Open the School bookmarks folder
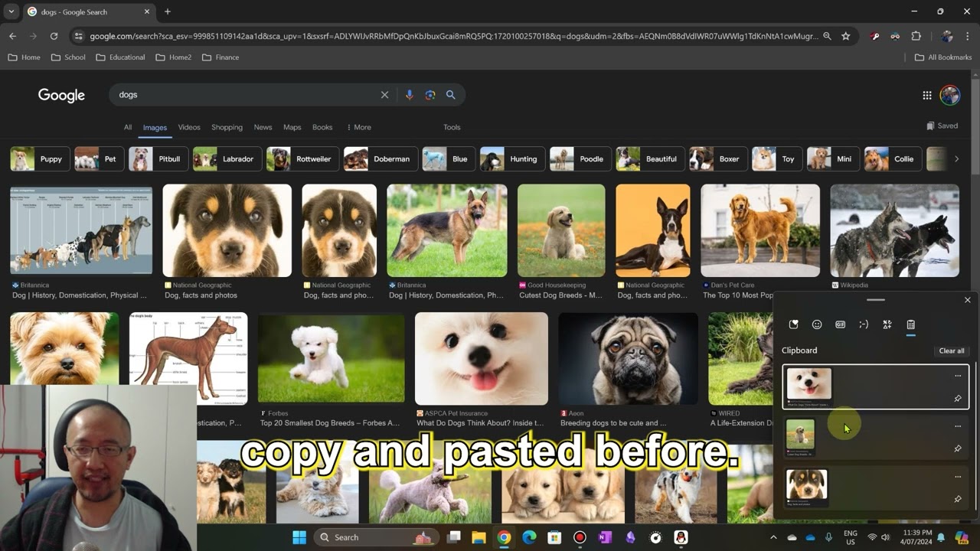 [x=68, y=57]
